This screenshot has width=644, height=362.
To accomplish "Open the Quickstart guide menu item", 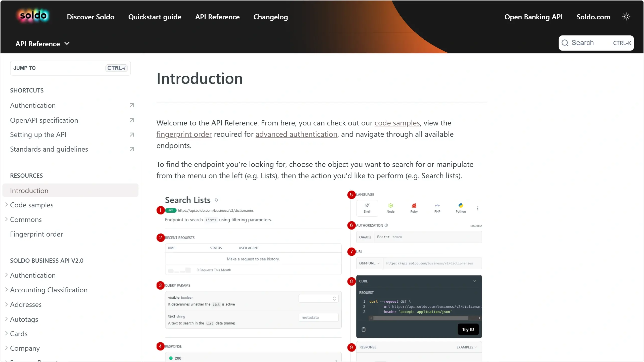I will [155, 17].
